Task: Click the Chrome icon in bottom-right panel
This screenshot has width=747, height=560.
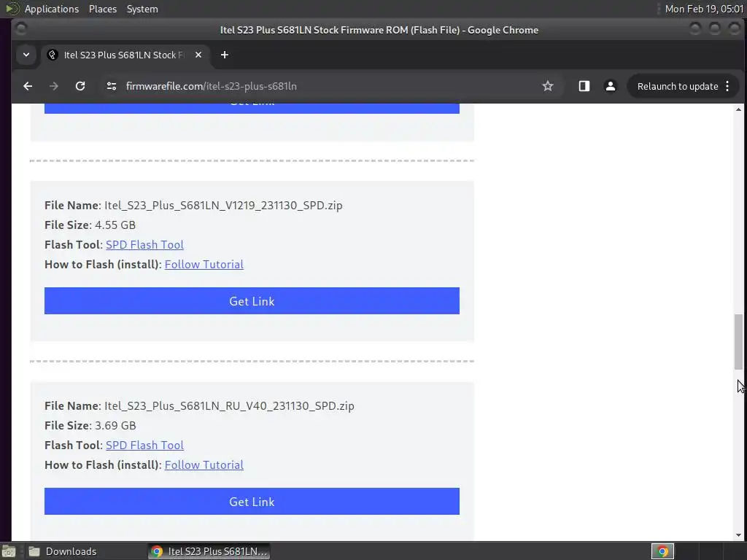Action: 662,551
